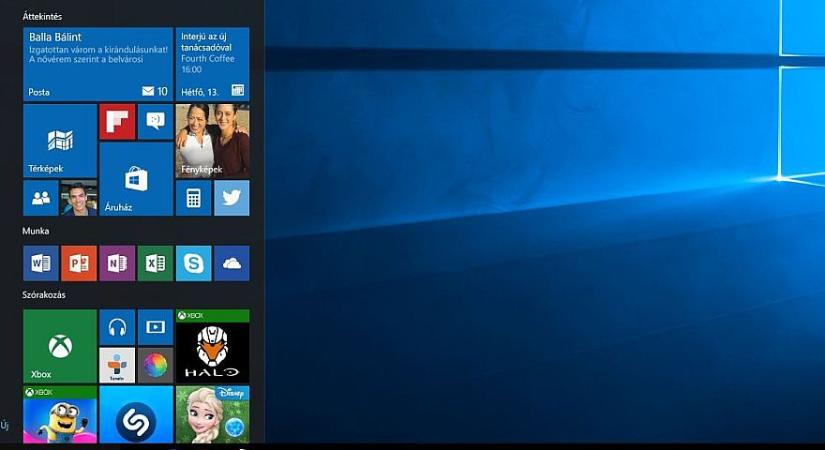Open the Groove music headphones tile
The width and height of the screenshot is (825, 450).
click(117, 327)
